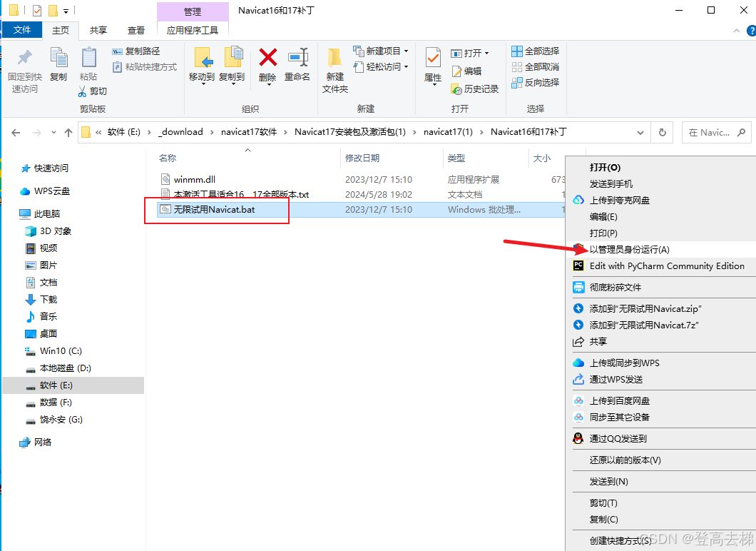The width and height of the screenshot is (756, 551).
Task: Sort by the Name (名称) column header
Action: (x=168, y=158)
